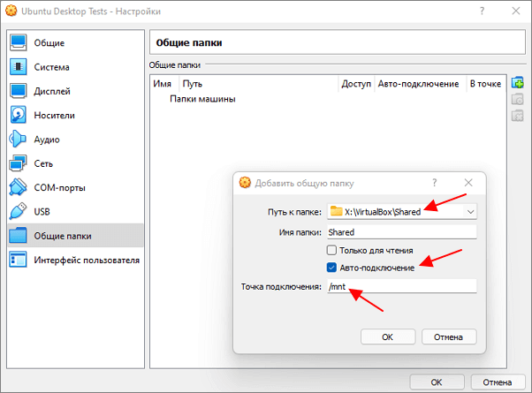
Task: Expand the Путь к папке dropdown arrow
Action: pos(470,212)
